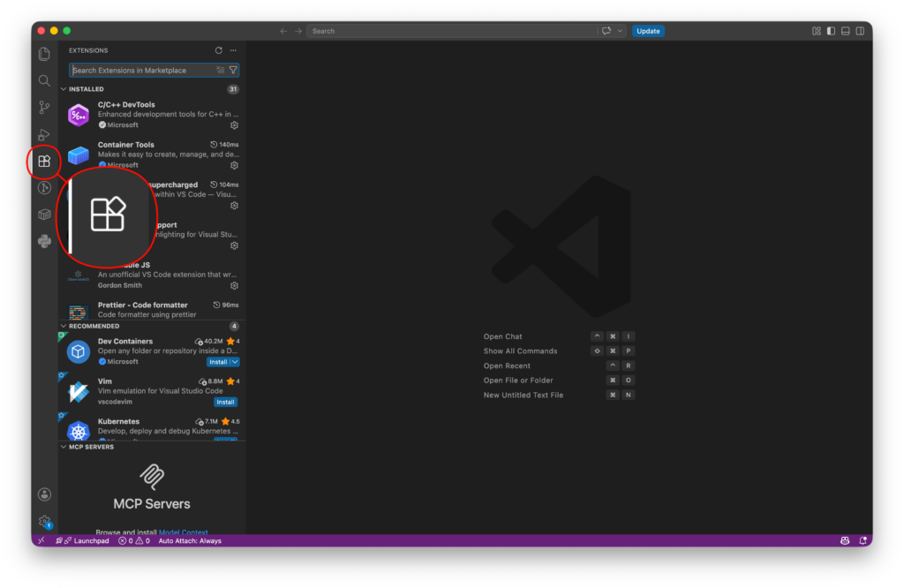Screen dimensions: 904x588
Task: Select the Kubernetes extension icon
Action: [79, 430]
